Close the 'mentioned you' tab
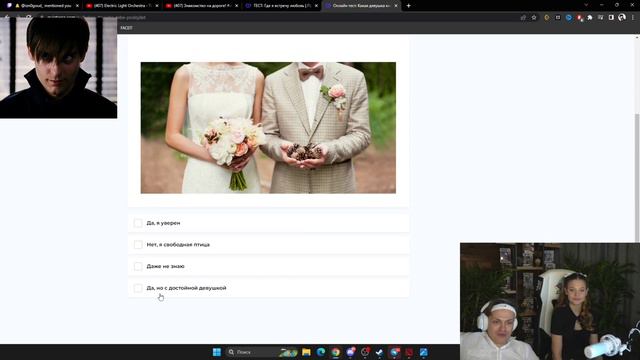The width and height of the screenshot is (640, 360). [x=77, y=6]
